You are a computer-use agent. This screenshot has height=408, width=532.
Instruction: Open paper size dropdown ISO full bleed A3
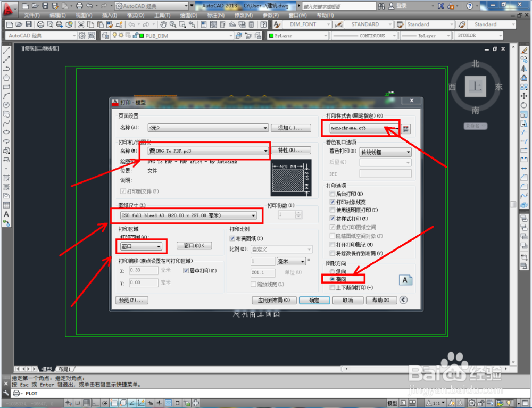pos(188,215)
